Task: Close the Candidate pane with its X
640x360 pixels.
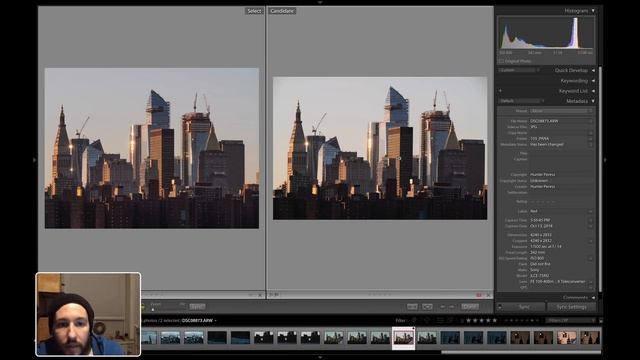Action: pyautogui.click(x=488, y=295)
